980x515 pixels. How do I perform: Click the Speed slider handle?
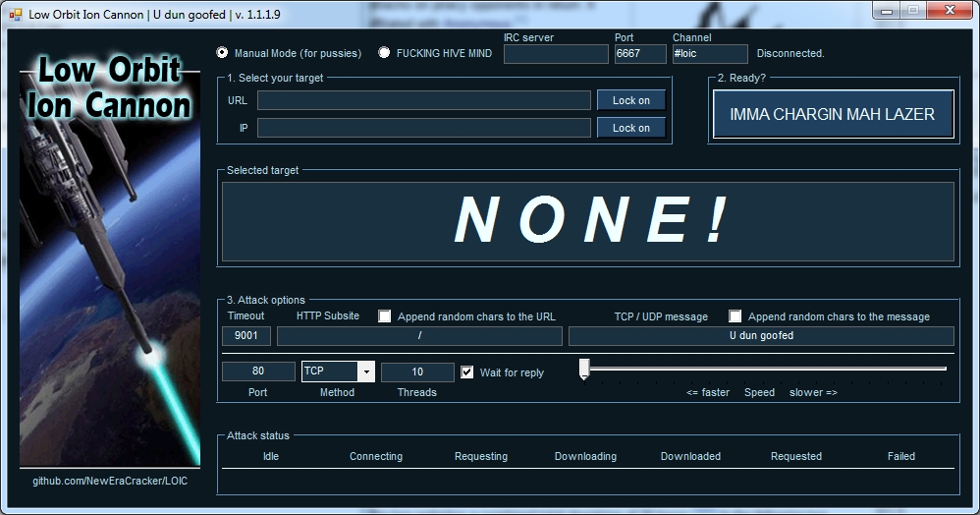(x=584, y=370)
